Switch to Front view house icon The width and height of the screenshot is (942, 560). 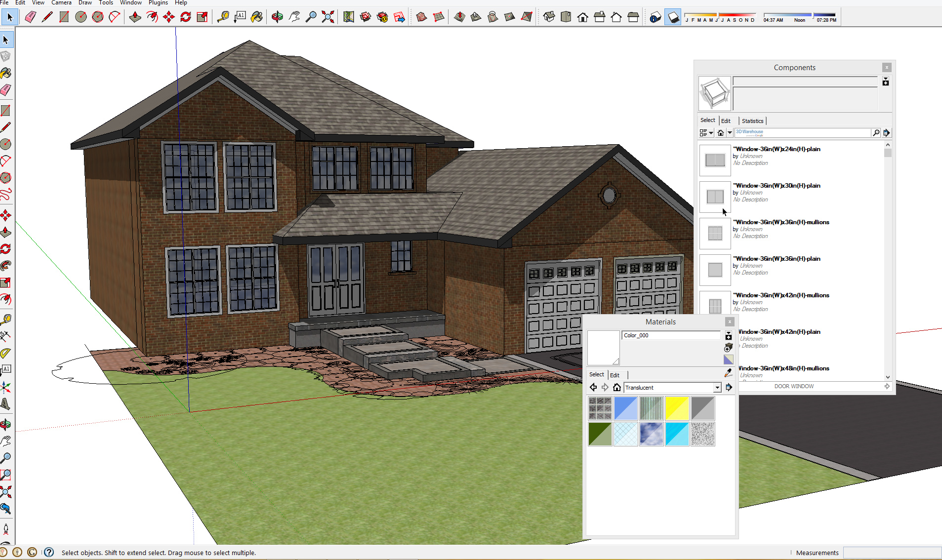tap(582, 17)
